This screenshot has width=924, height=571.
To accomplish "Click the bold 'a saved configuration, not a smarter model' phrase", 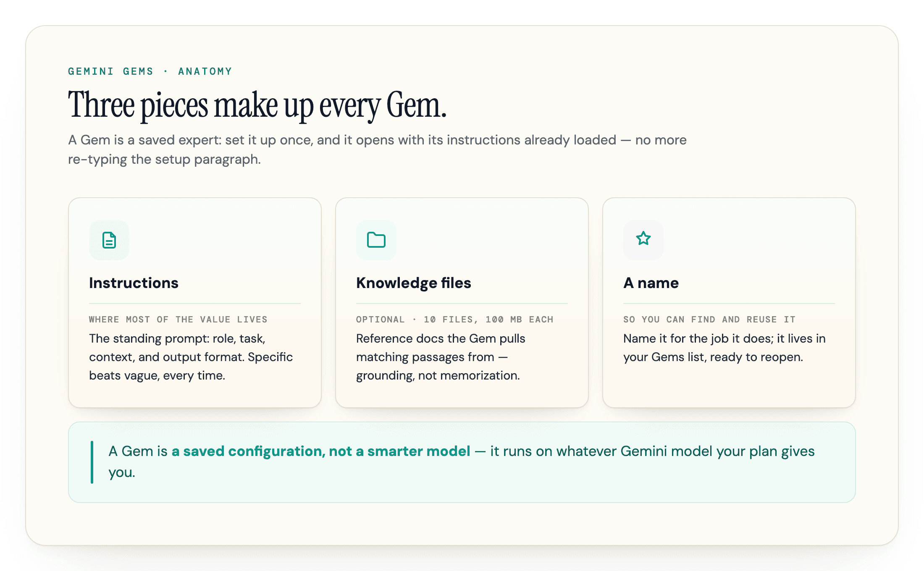I will click(x=321, y=451).
